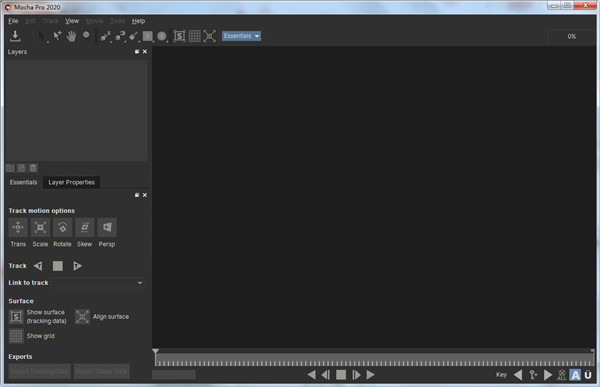Open the File menu
Viewport: 600px width, 387px height.
point(13,21)
